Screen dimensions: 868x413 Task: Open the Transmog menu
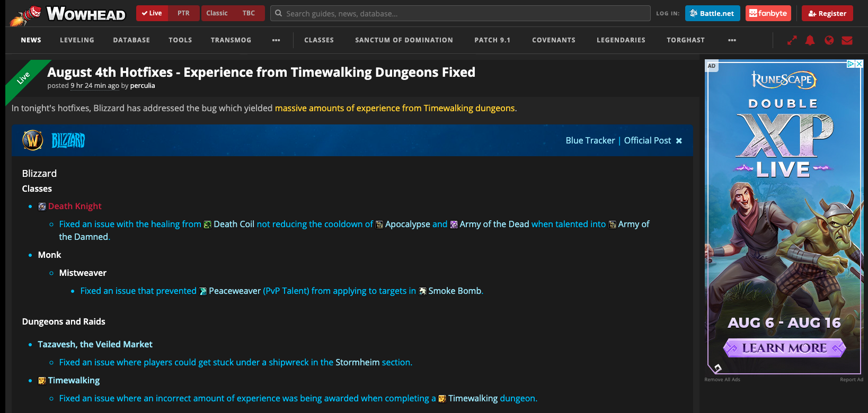click(231, 40)
